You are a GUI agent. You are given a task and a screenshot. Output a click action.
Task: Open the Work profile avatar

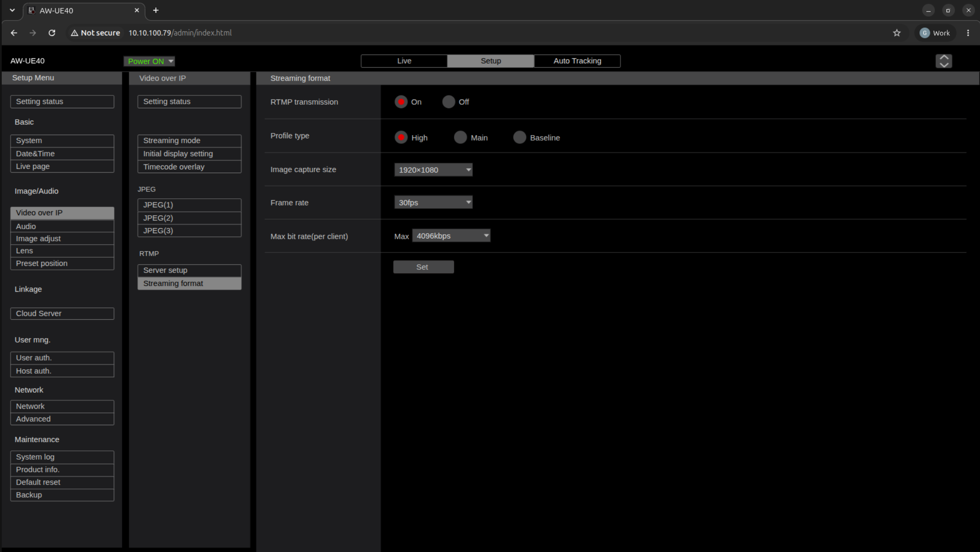coord(935,33)
